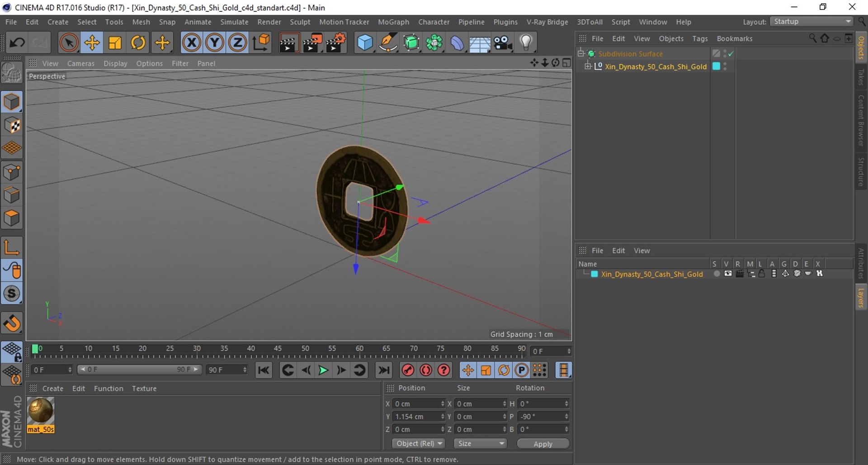This screenshot has width=868, height=465.
Task: Open the Deformer objects icon
Action: pos(457,43)
